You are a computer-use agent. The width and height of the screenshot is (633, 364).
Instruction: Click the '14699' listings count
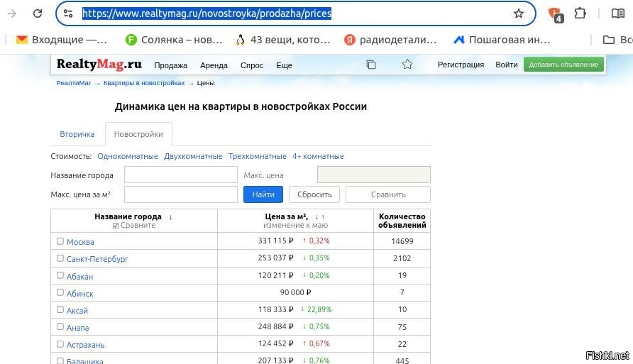[402, 241]
